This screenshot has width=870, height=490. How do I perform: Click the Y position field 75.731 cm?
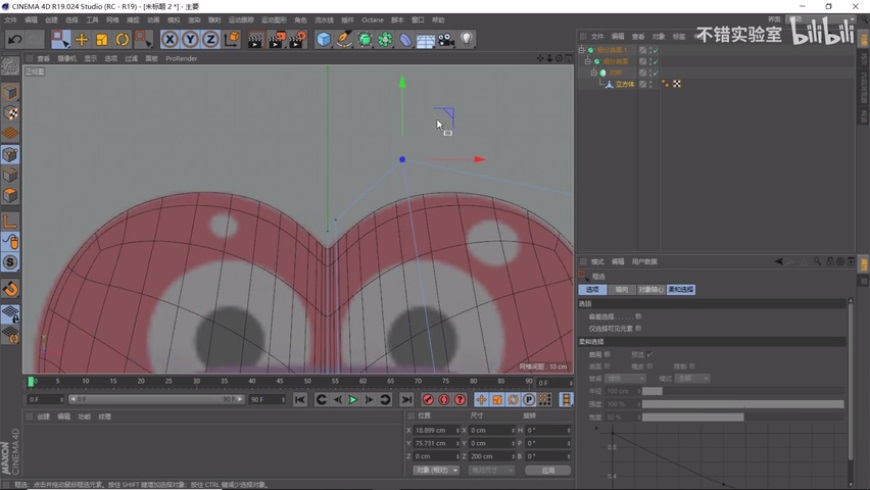[437, 443]
